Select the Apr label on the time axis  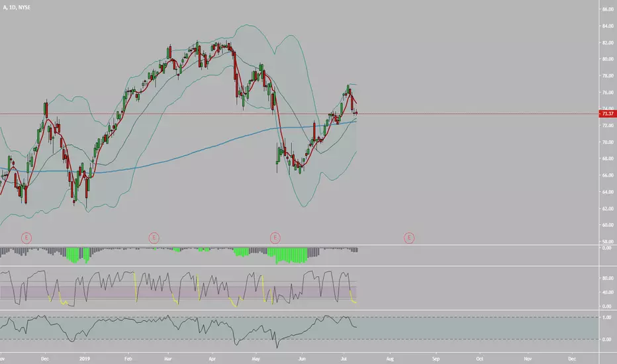click(212, 359)
